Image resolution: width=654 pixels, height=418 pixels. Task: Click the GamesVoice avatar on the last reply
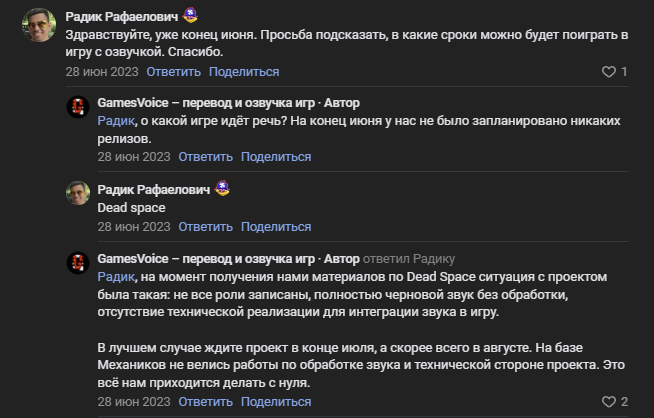78,262
